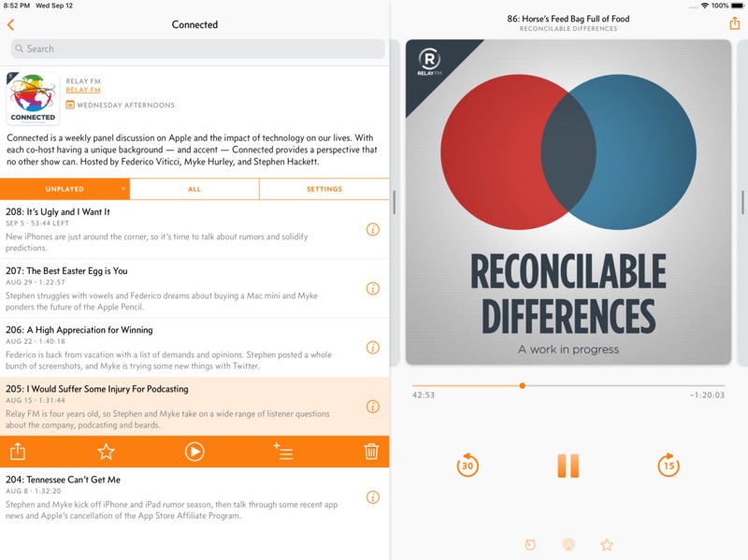Open info for episode 205
The width and height of the screenshot is (748, 560).
[x=372, y=407]
